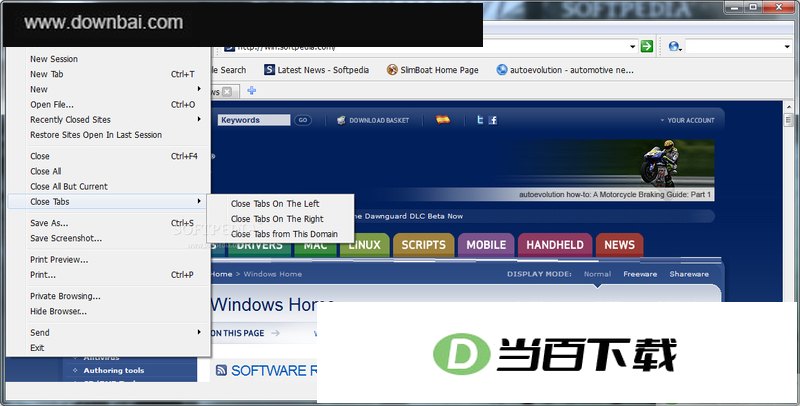Choose Print... menu item

(108, 275)
